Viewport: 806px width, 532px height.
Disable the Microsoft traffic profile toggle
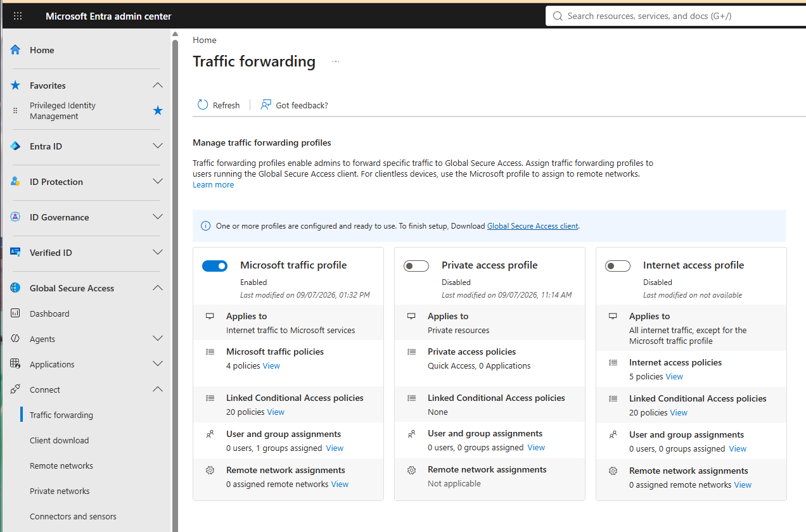[215, 266]
